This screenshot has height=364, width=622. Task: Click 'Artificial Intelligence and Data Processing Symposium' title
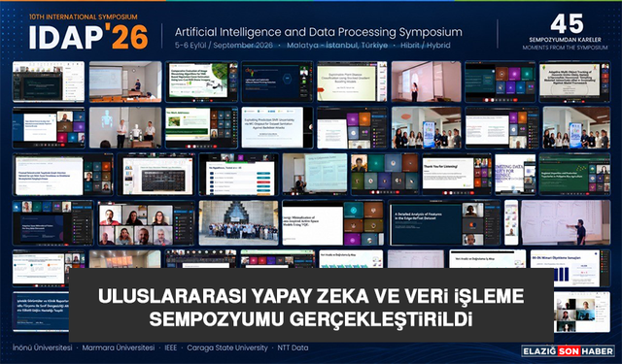click(318, 32)
